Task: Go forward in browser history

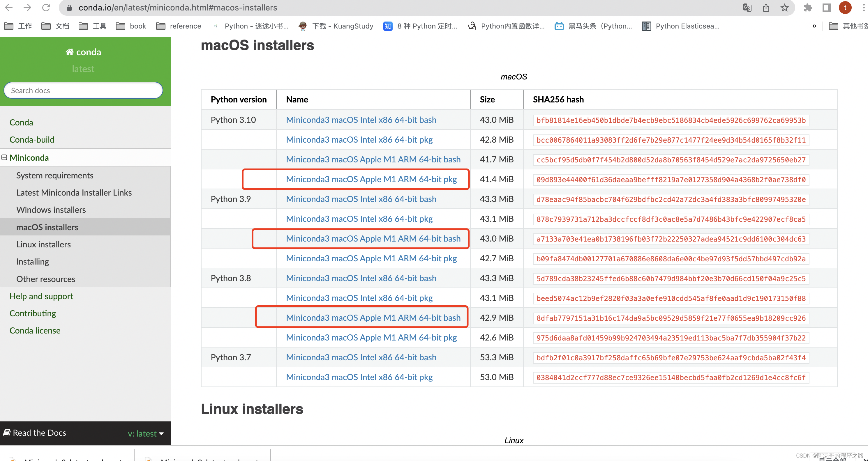Action: (x=28, y=7)
